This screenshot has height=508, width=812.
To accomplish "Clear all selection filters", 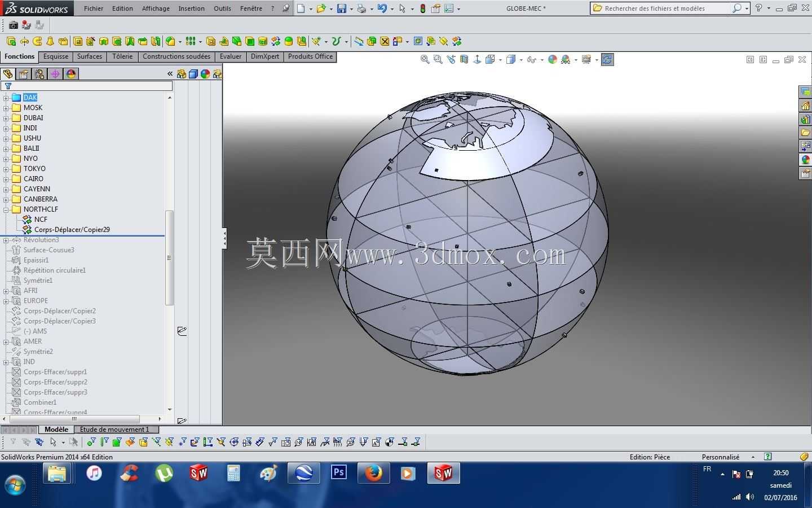I will tap(26, 442).
